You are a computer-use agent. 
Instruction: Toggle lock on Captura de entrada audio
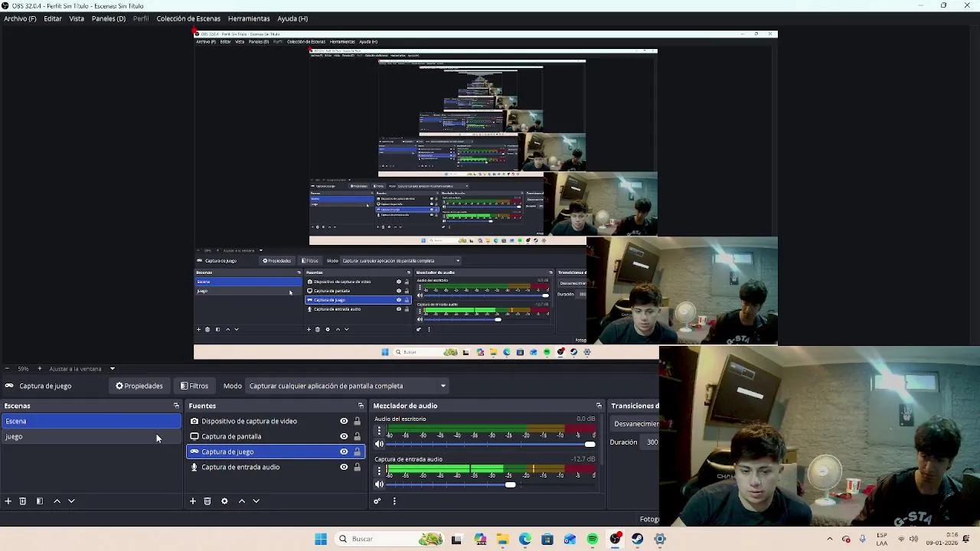(357, 467)
